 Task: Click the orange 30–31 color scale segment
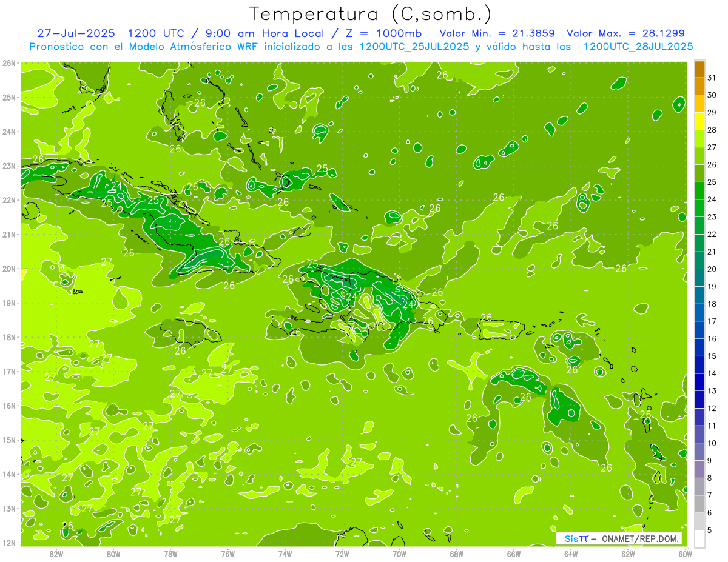click(699, 87)
